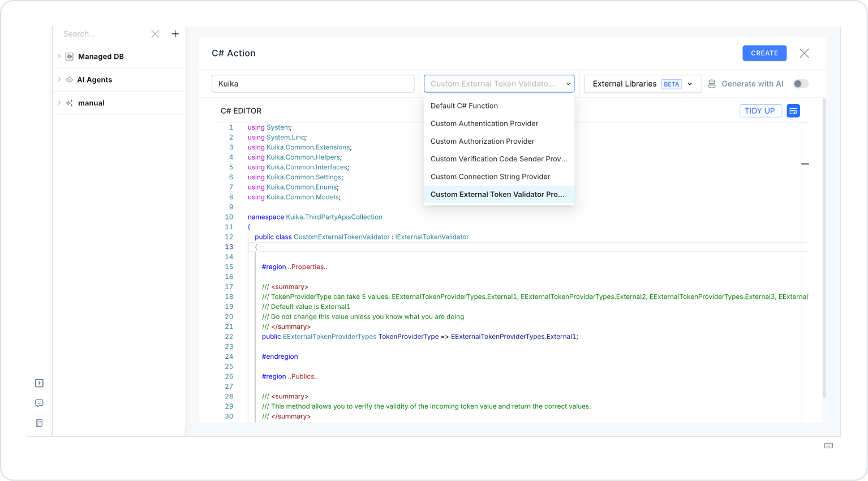Clear the sidebar search with X icon
The height and width of the screenshot is (481, 868).
[x=155, y=34]
